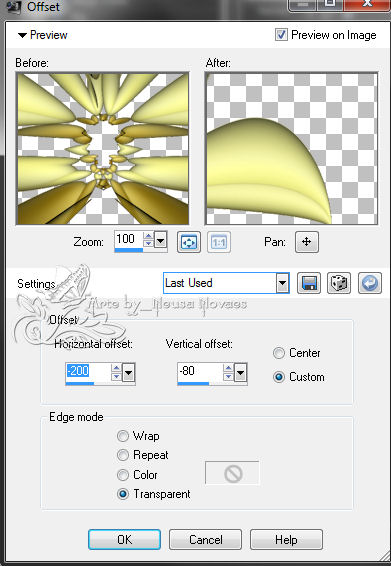Click the Vertical offset blue meter bar
391x566 pixels.
pyautogui.click(x=193, y=383)
